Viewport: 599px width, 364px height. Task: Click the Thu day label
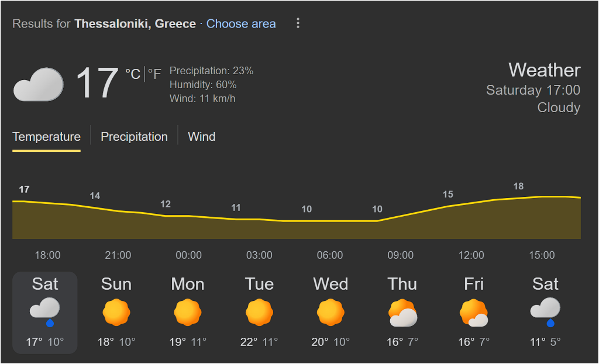pos(402,284)
